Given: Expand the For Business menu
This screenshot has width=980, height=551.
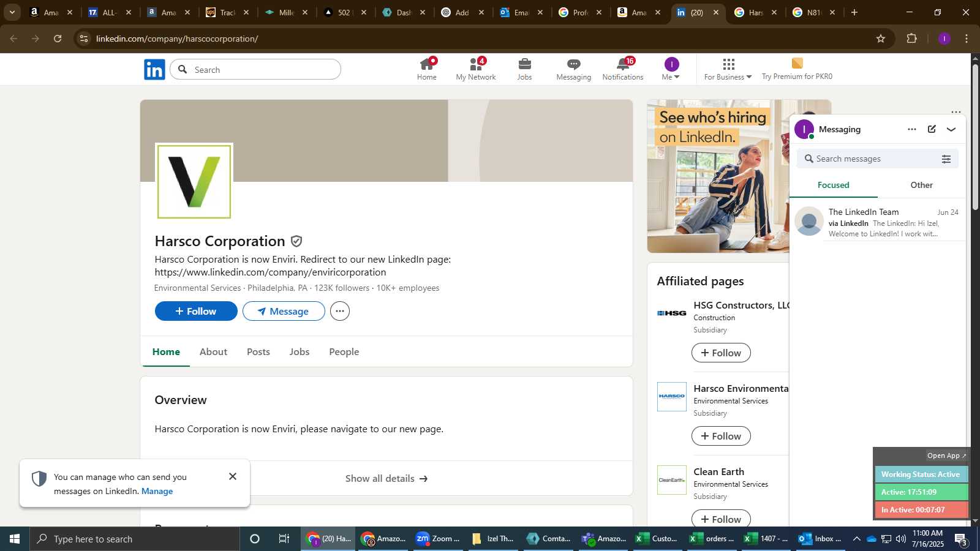Looking at the screenshot, I should pyautogui.click(x=728, y=69).
